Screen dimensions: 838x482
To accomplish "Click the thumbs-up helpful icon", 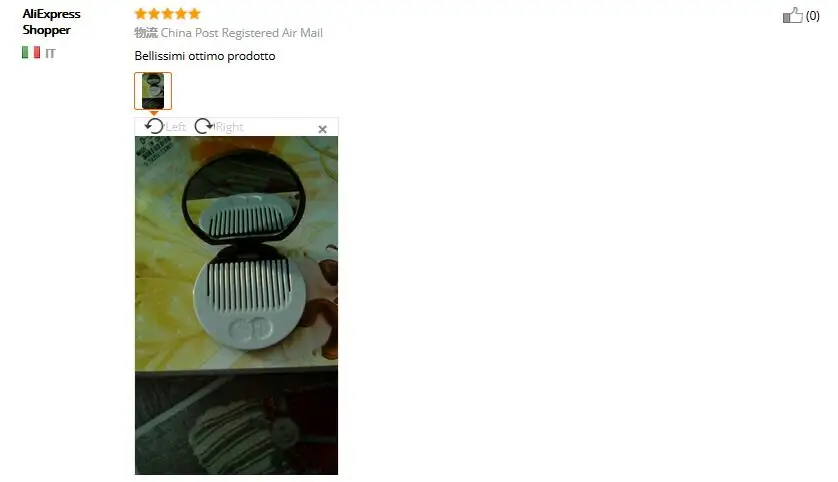I will (793, 15).
